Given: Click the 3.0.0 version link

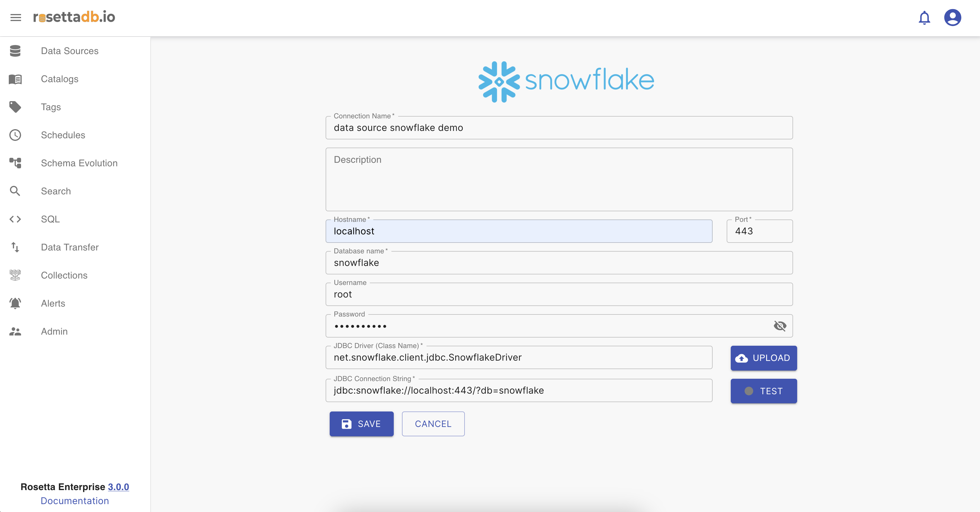Looking at the screenshot, I should (x=118, y=487).
